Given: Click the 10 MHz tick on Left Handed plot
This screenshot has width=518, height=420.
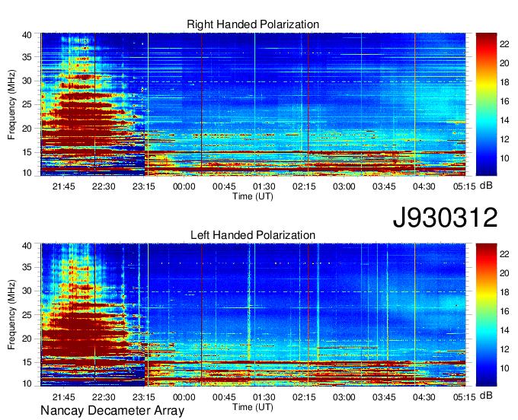Looking at the screenshot, I should point(27,383).
